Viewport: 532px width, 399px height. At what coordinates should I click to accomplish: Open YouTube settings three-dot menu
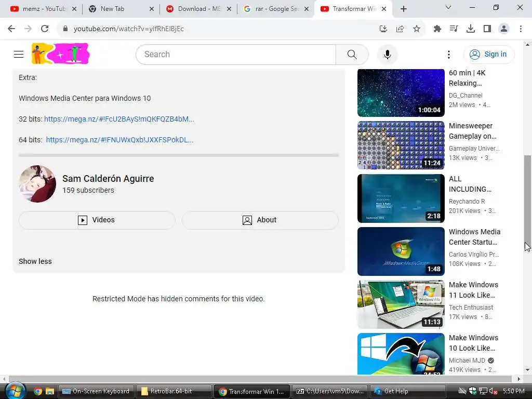point(448,54)
